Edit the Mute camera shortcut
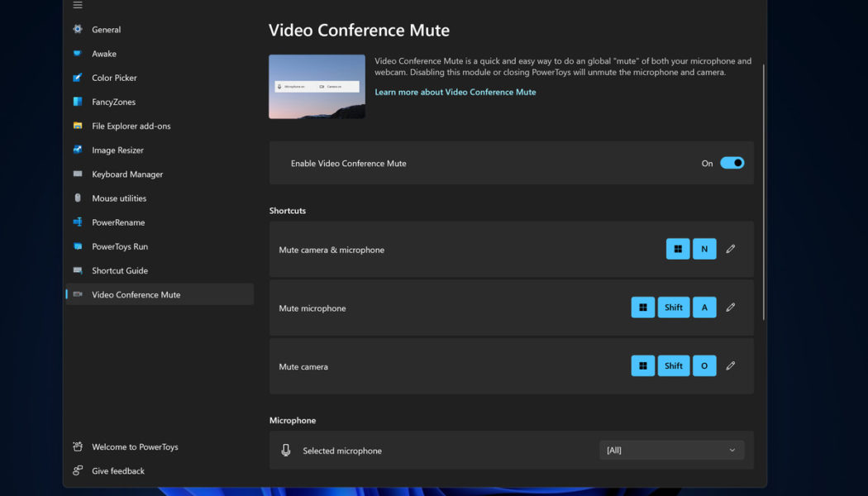The image size is (868, 496). pyautogui.click(x=730, y=365)
